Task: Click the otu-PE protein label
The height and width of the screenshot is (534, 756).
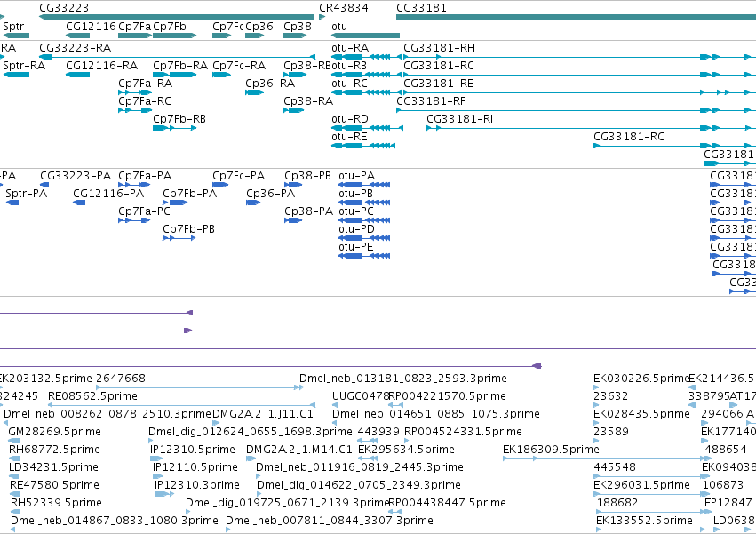Action: point(356,248)
